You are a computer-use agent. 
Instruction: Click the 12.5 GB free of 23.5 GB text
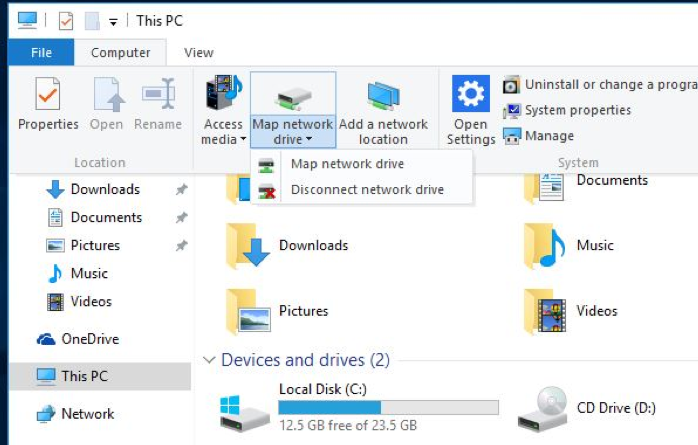pyautogui.click(x=348, y=425)
